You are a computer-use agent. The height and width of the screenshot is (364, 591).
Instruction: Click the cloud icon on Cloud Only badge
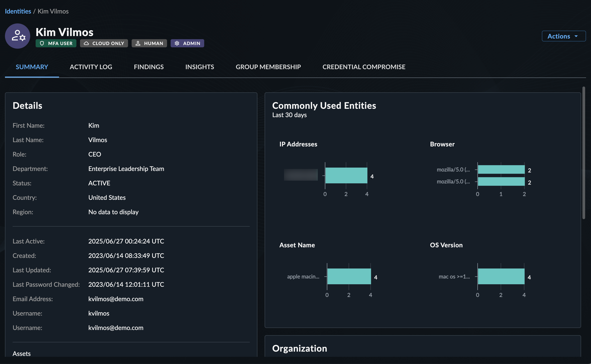click(86, 43)
